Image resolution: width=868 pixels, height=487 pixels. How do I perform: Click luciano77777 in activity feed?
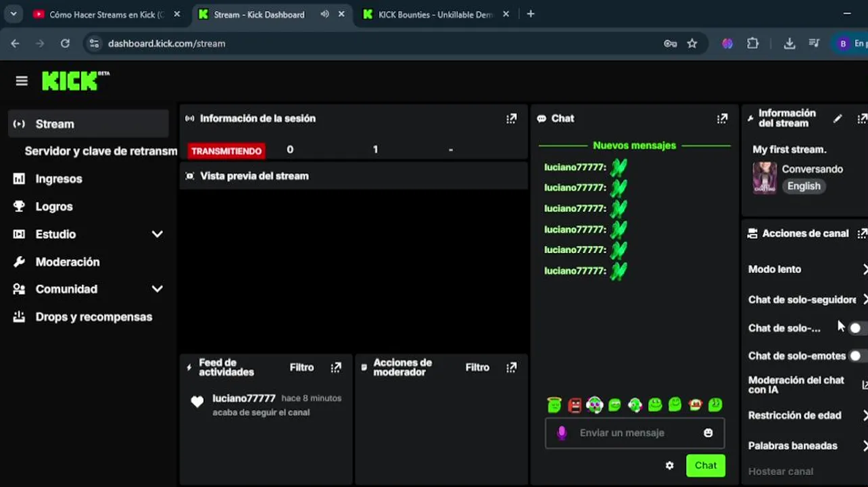click(x=244, y=398)
